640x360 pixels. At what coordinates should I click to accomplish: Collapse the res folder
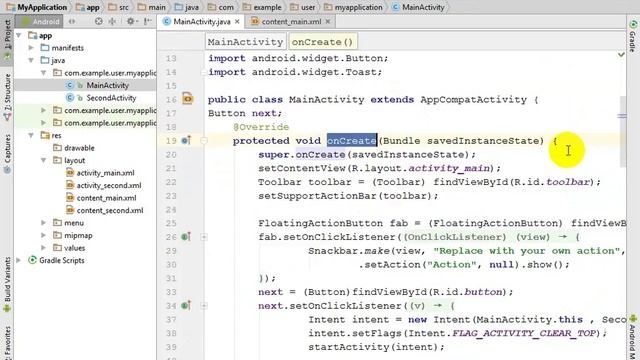31,136
